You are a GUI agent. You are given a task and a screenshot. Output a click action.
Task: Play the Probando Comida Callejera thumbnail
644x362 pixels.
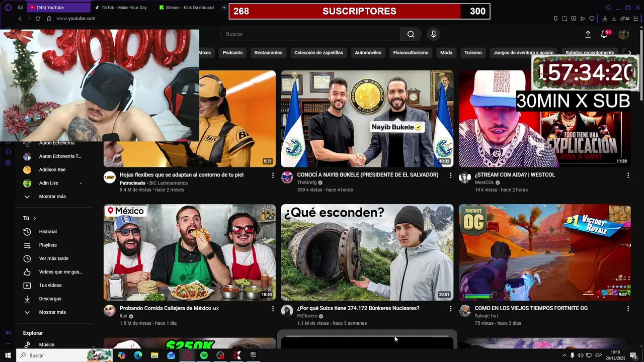point(190,252)
